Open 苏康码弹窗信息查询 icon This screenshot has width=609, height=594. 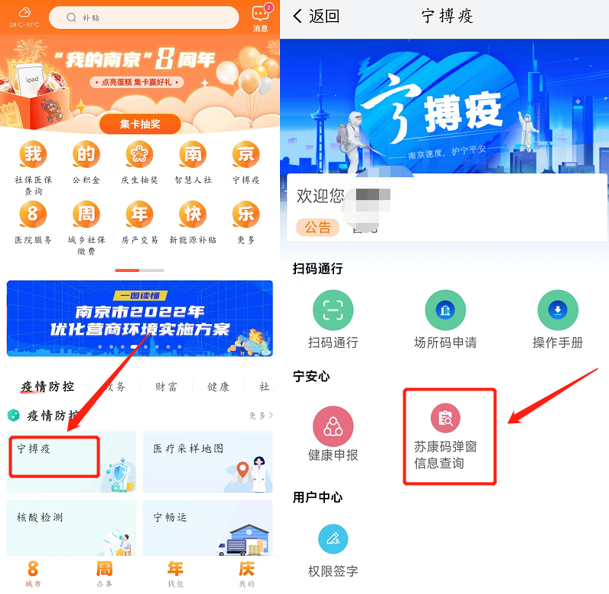tap(445, 418)
